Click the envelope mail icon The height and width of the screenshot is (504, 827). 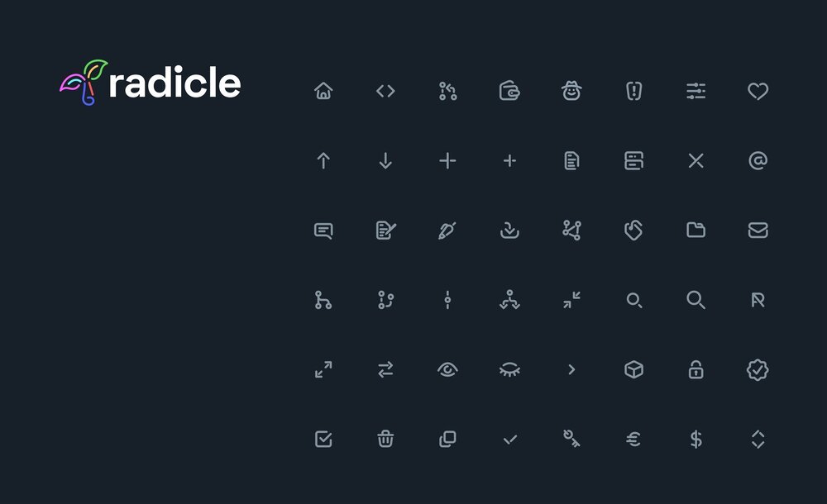[758, 231]
